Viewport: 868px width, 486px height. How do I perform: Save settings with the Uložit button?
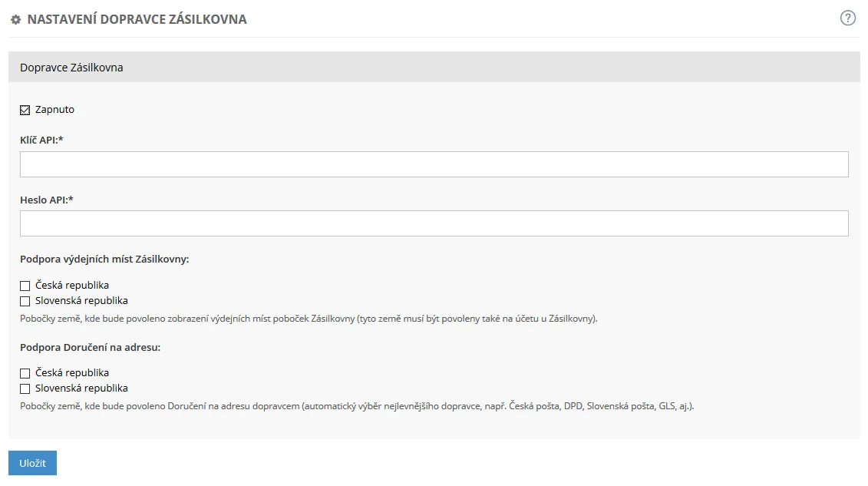33,463
